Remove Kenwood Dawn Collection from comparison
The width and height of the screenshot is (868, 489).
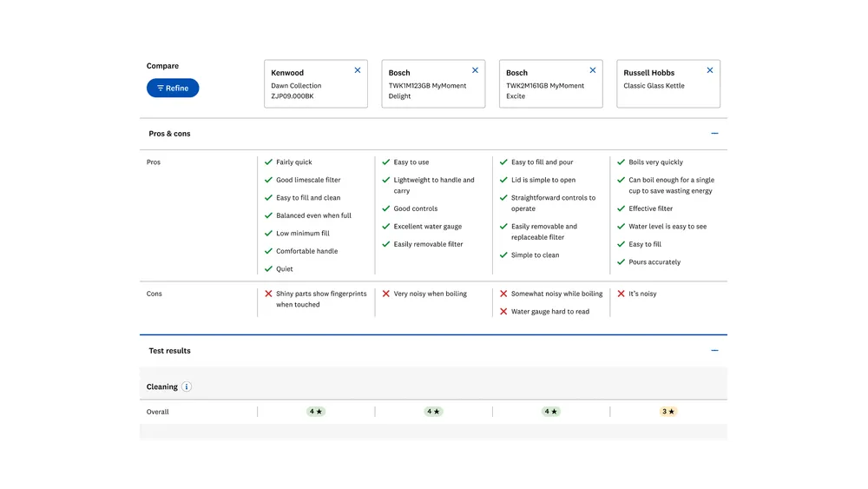point(358,70)
